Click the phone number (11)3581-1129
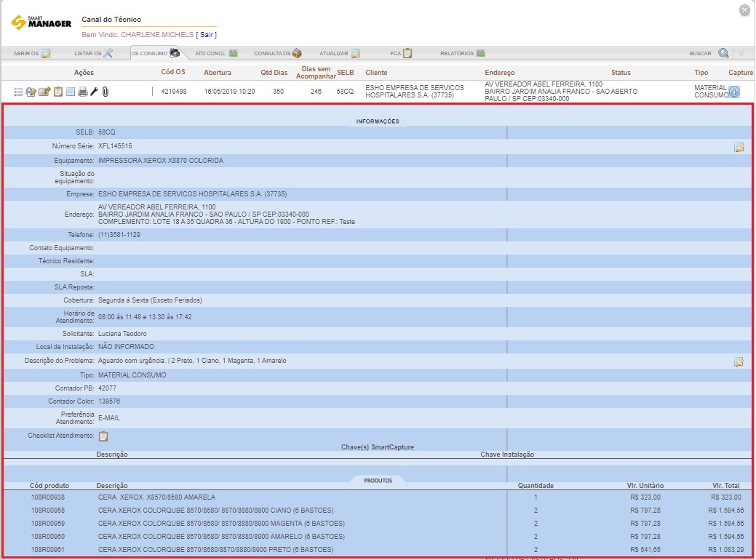This screenshot has width=756, height=560. point(119,235)
